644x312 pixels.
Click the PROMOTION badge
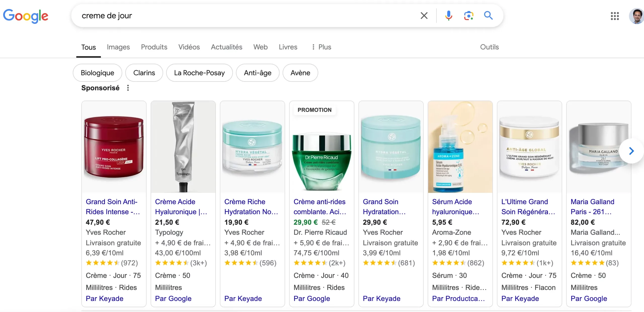tap(314, 110)
